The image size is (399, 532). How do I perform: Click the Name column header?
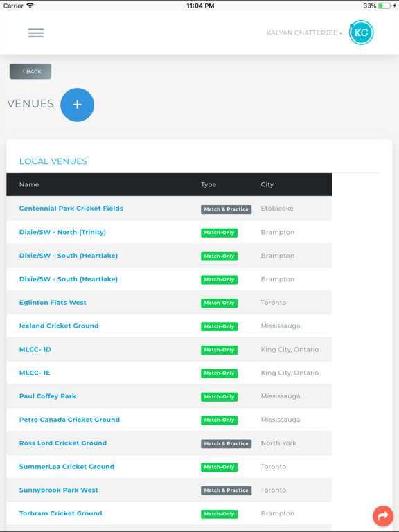pyautogui.click(x=29, y=184)
